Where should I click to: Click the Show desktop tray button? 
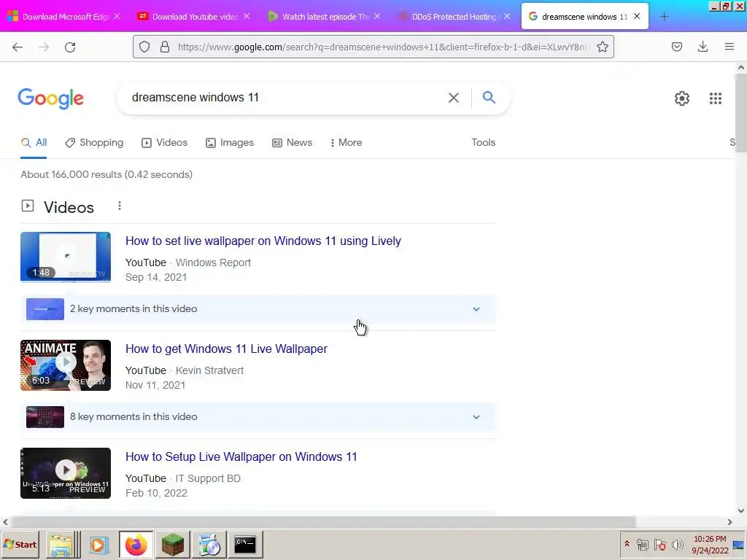click(738, 545)
